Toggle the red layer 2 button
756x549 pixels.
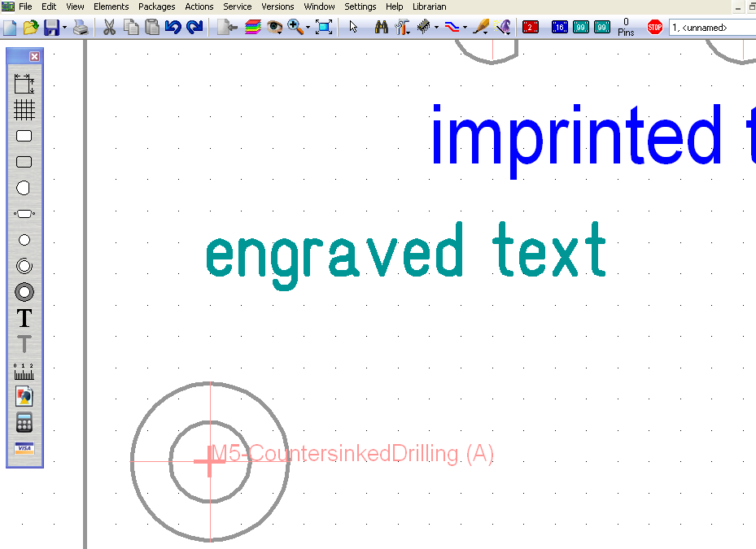531,28
